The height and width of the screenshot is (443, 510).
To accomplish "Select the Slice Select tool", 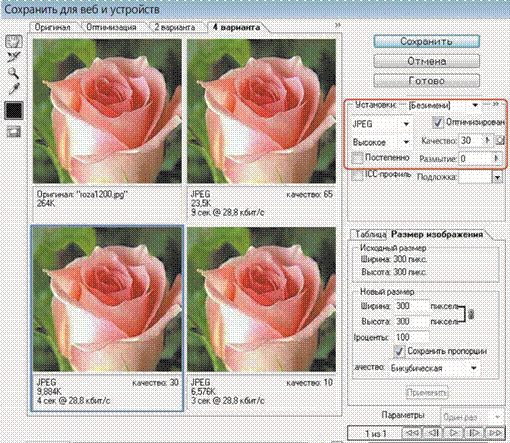I will [x=14, y=57].
